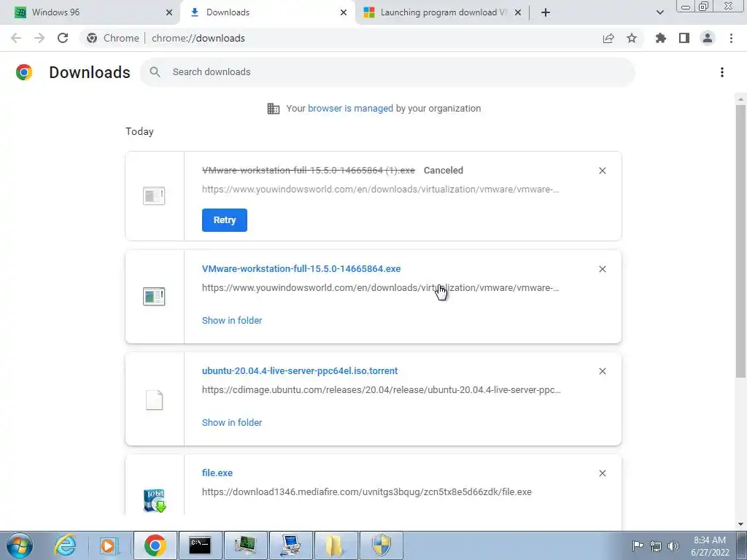Toggle the side panel icon

coord(684,38)
